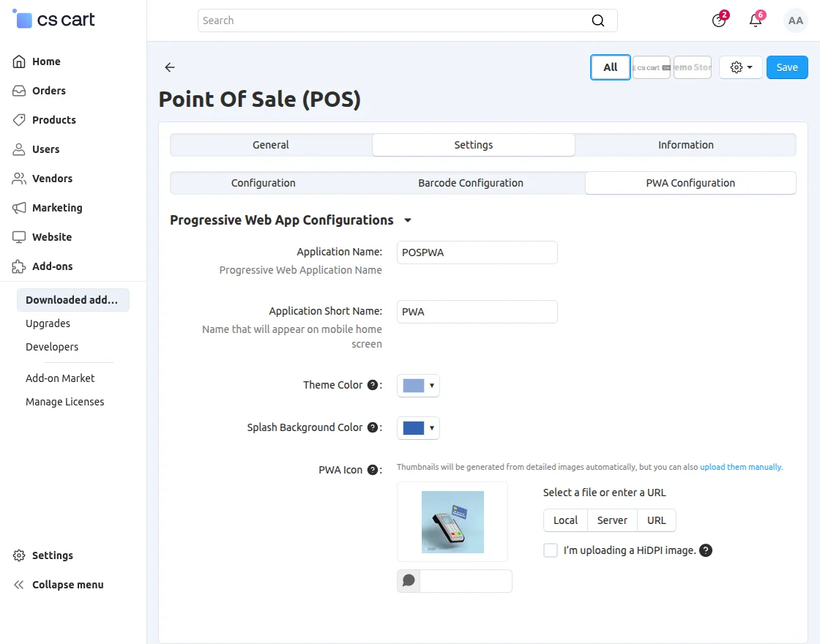Focus the image alt text input field
This screenshot has height=644, width=820.
(x=466, y=581)
